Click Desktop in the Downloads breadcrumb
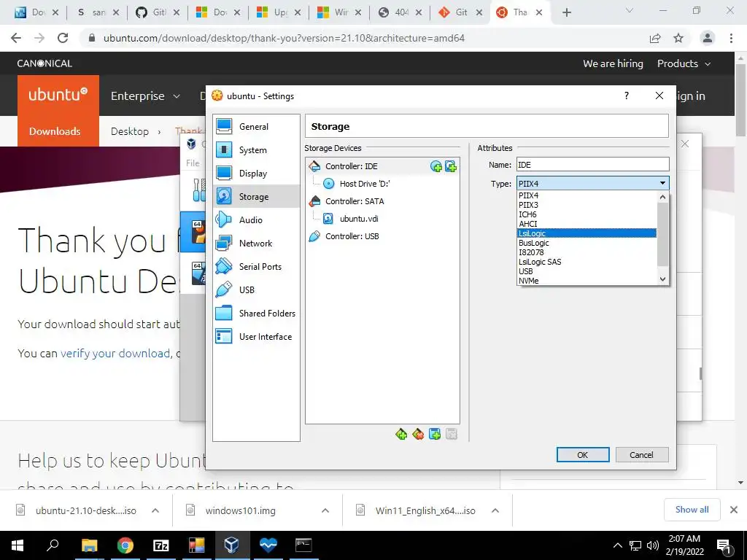The image size is (747, 560). click(130, 131)
